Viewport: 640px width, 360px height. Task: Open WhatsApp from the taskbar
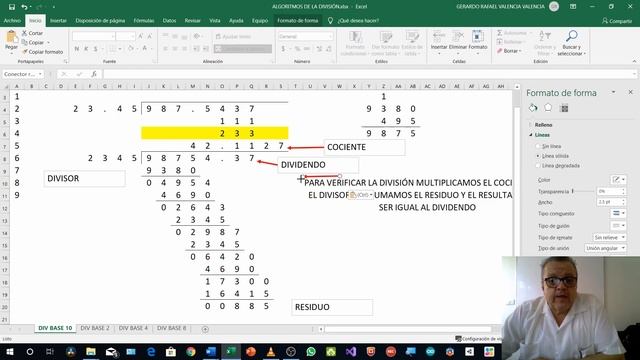(311, 351)
